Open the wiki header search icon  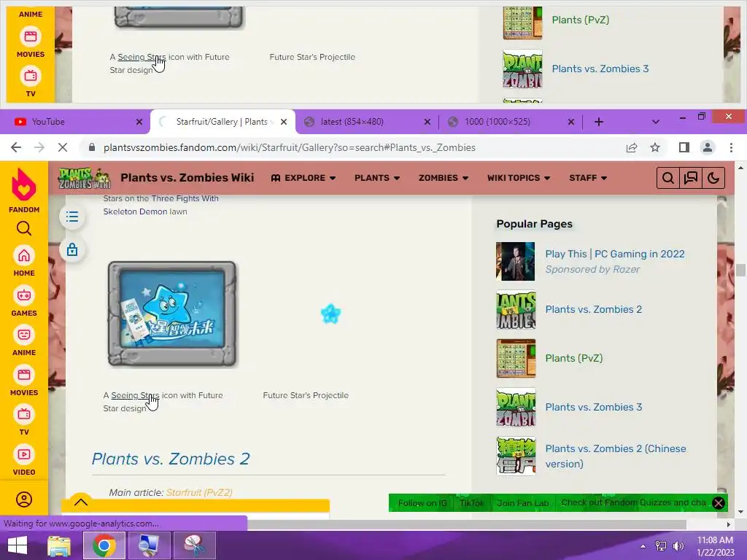[x=668, y=178]
